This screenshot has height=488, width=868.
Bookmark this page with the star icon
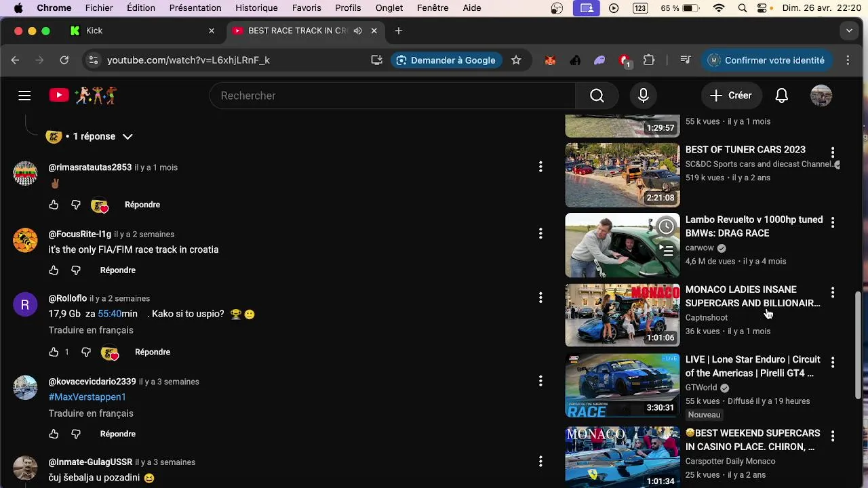tap(516, 60)
